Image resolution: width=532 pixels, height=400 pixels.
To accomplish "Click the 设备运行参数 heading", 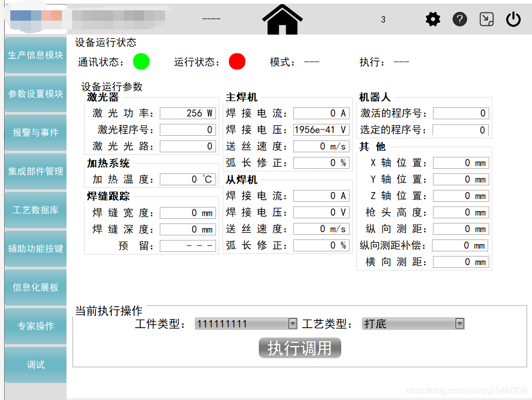I will pyautogui.click(x=112, y=87).
